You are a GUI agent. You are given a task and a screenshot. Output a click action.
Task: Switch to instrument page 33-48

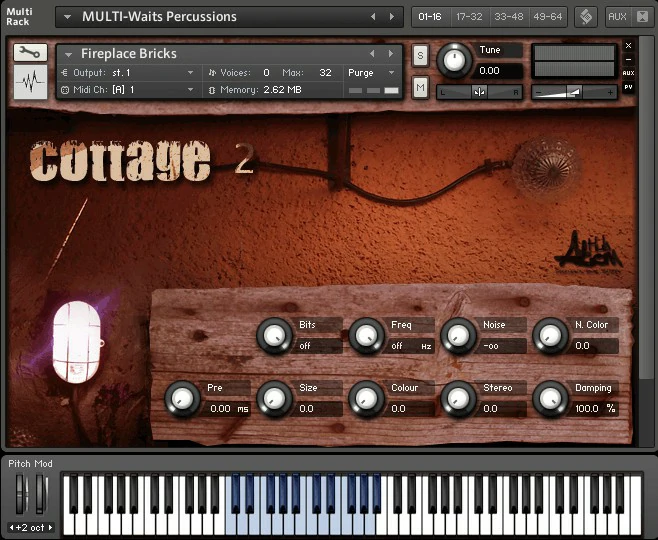coord(509,17)
